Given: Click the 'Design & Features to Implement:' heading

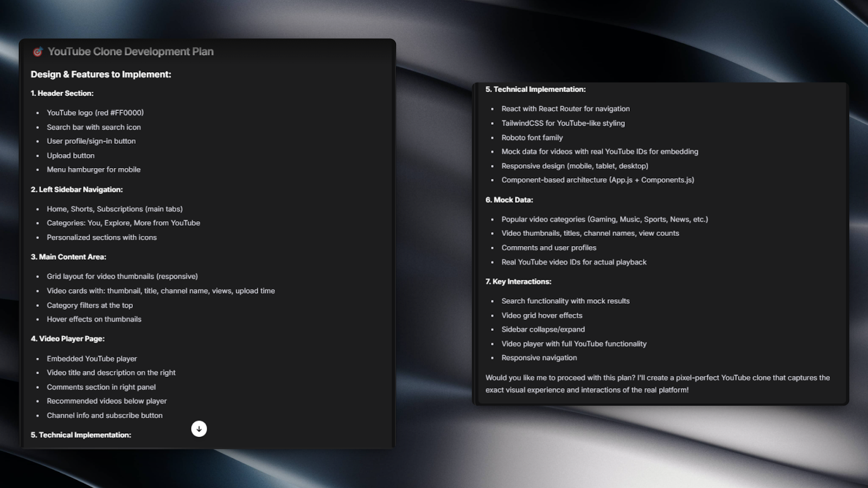Looking at the screenshot, I should click(x=101, y=74).
